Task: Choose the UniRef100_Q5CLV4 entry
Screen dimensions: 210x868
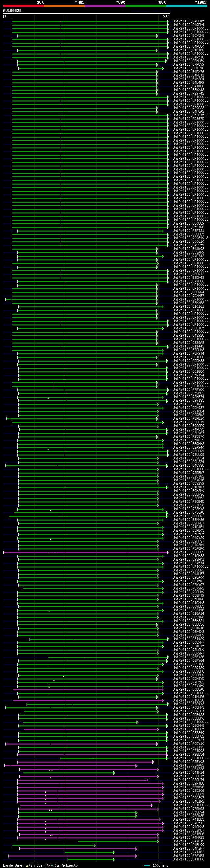Action: click(x=188, y=812)
